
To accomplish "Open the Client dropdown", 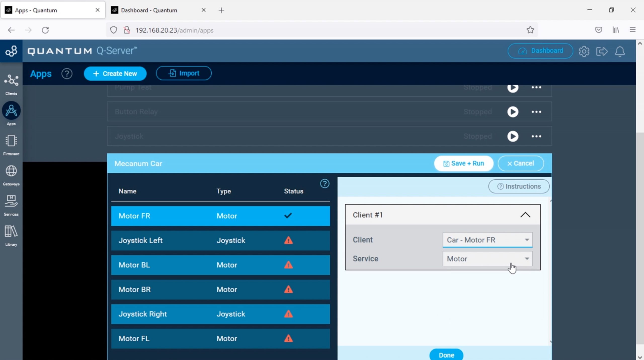I will (487, 240).
